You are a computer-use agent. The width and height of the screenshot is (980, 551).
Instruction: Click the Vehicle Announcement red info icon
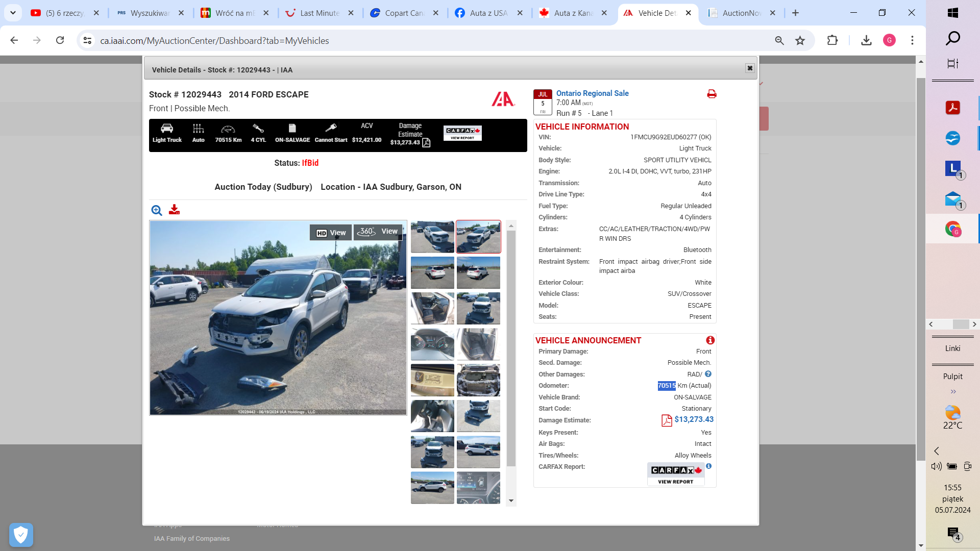pos(710,340)
